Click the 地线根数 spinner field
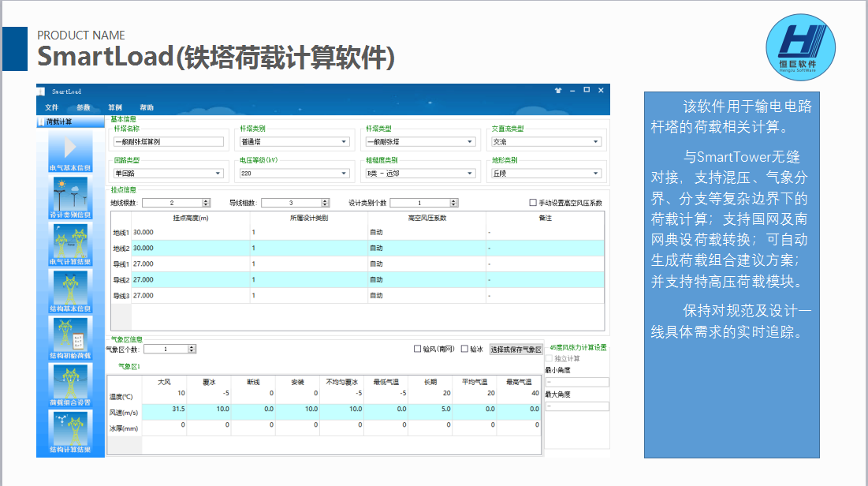 (x=176, y=203)
